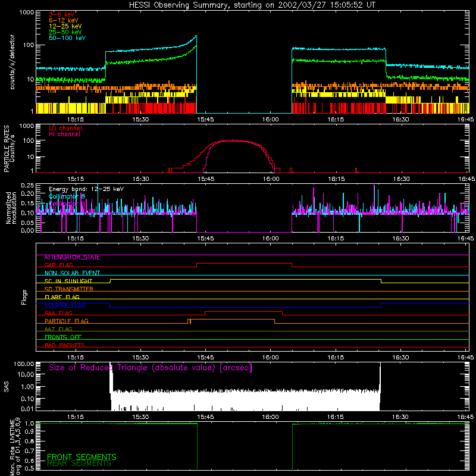
Task: Select the cyan Collimator 8 label
Action: click(67, 196)
